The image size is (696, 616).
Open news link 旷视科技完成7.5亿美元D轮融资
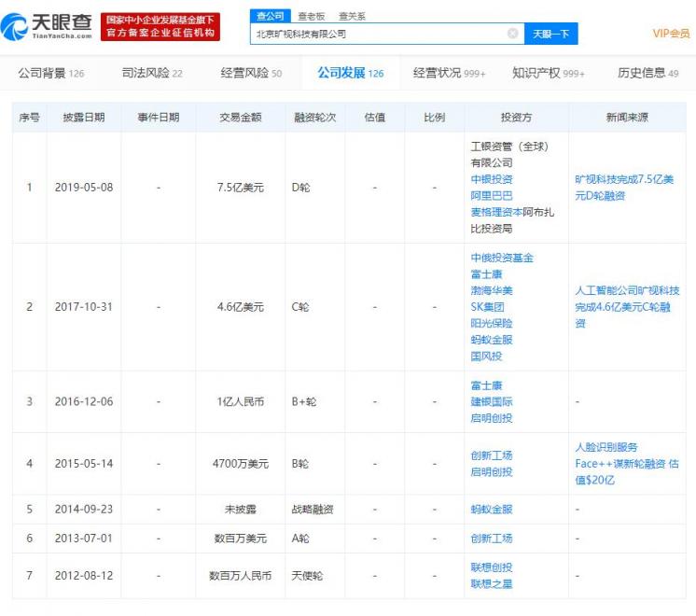tap(624, 188)
